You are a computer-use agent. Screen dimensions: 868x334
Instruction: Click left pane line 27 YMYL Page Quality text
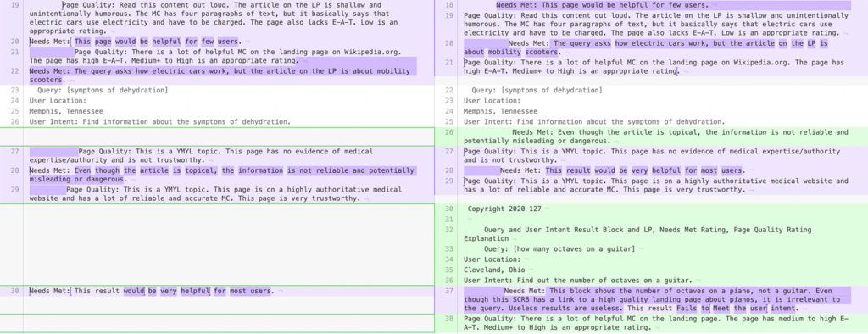201,156
